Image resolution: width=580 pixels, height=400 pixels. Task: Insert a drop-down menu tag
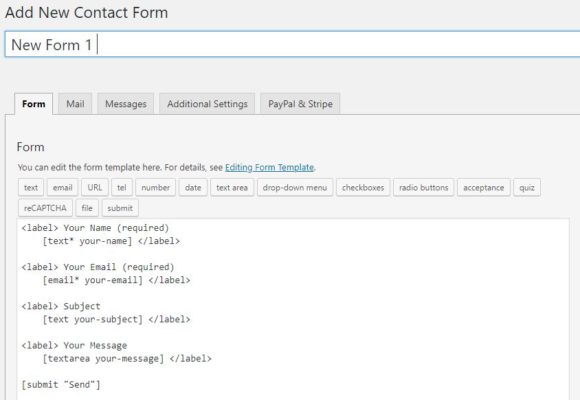pyautogui.click(x=295, y=188)
